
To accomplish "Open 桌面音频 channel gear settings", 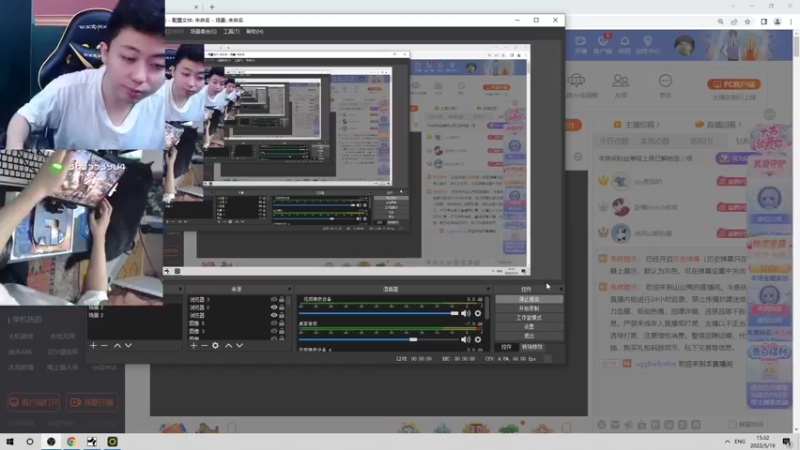I will 478,339.
